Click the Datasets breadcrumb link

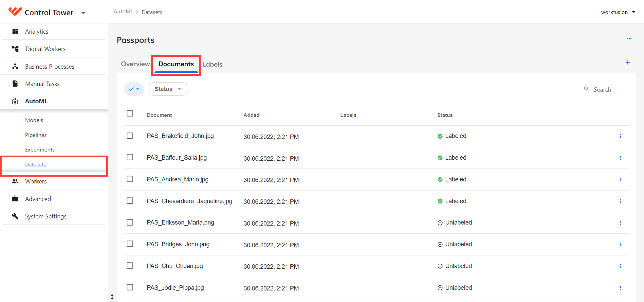(152, 12)
